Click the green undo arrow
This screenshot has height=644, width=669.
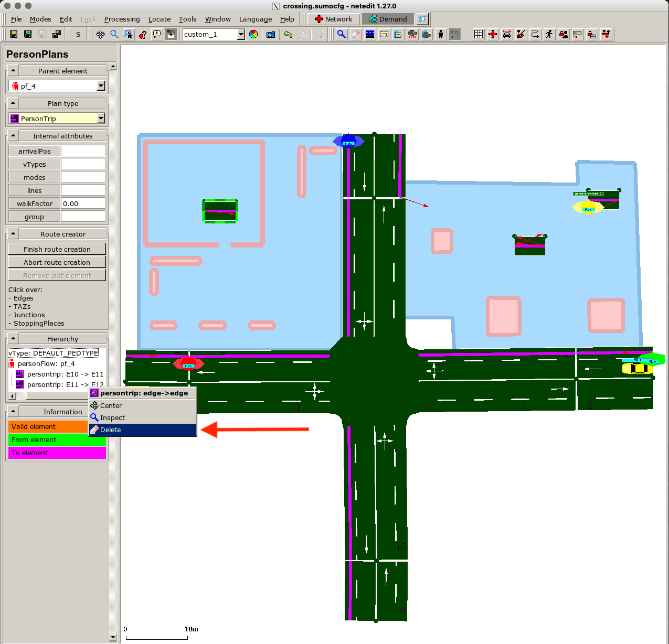(288, 34)
